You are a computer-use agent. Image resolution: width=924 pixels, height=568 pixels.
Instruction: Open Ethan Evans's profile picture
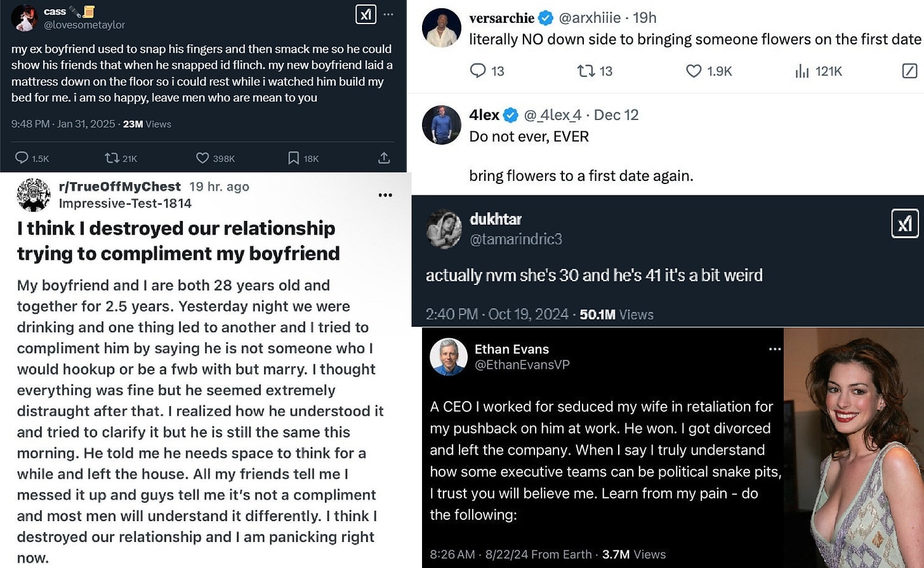[x=449, y=357]
